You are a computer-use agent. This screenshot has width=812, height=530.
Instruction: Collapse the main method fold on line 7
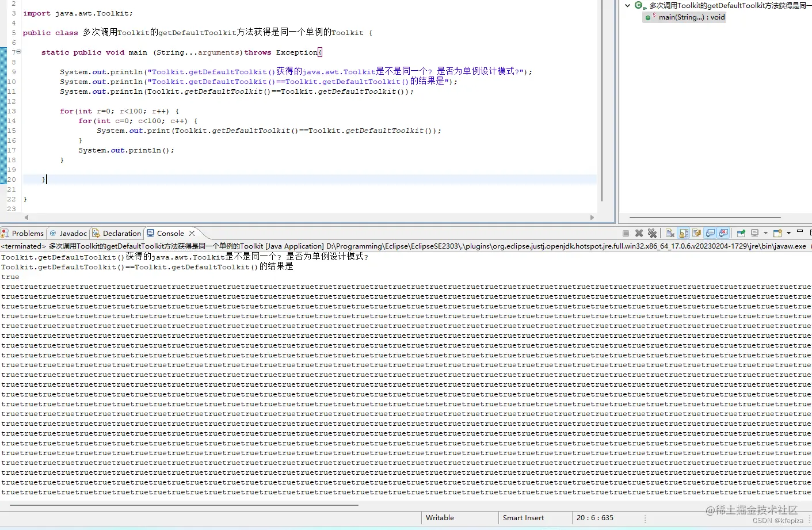pyautogui.click(x=18, y=52)
